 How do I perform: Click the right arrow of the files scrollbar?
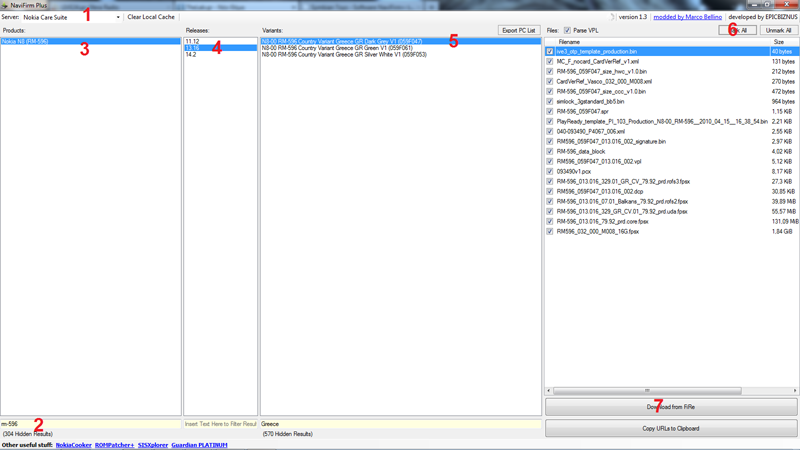(795, 391)
